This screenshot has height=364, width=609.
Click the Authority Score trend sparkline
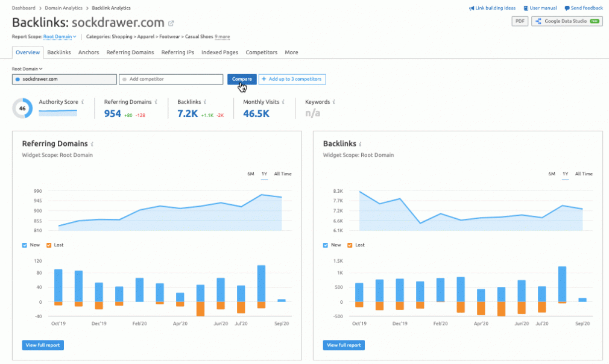pyautogui.click(x=58, y=113)
